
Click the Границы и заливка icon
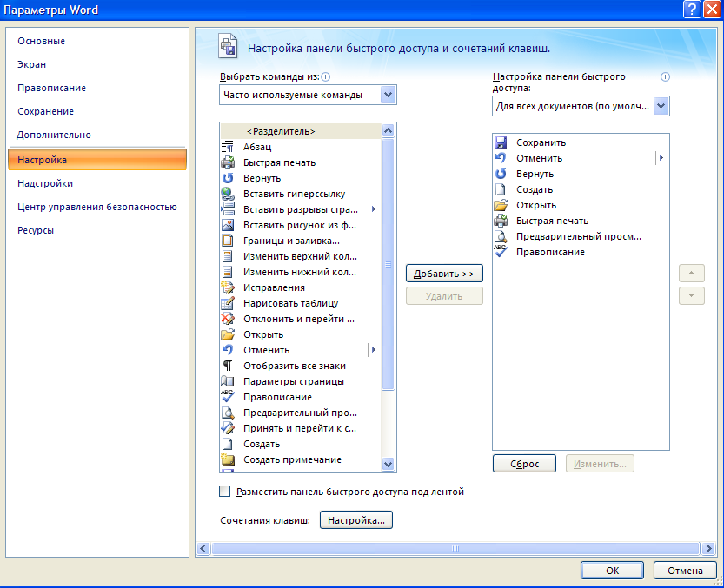[x=228, y=241]
